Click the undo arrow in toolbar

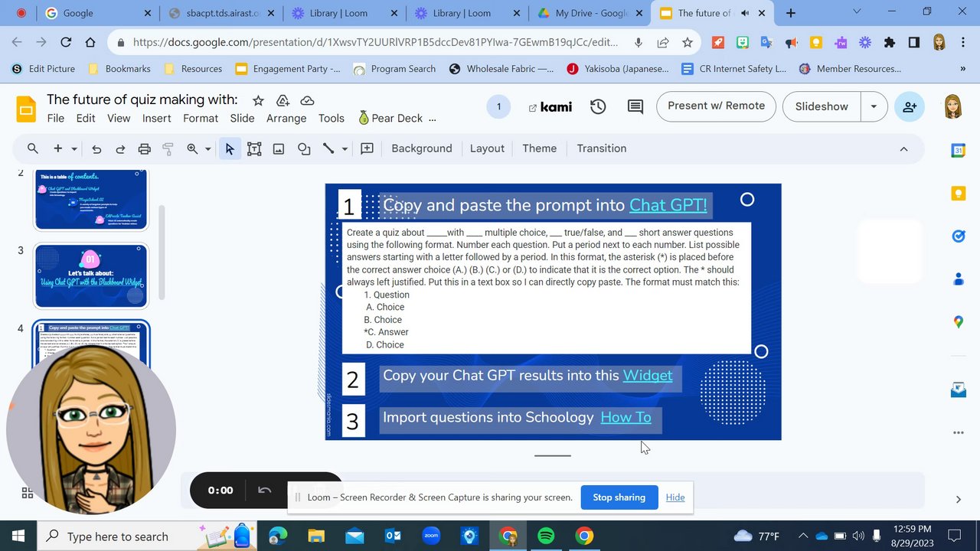[96, 148]
